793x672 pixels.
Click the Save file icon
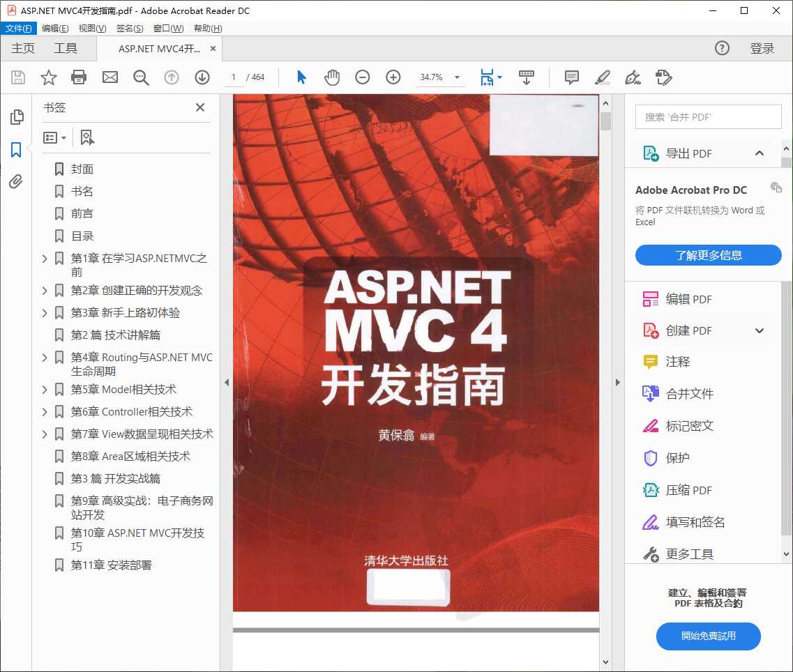pos(18,77)
